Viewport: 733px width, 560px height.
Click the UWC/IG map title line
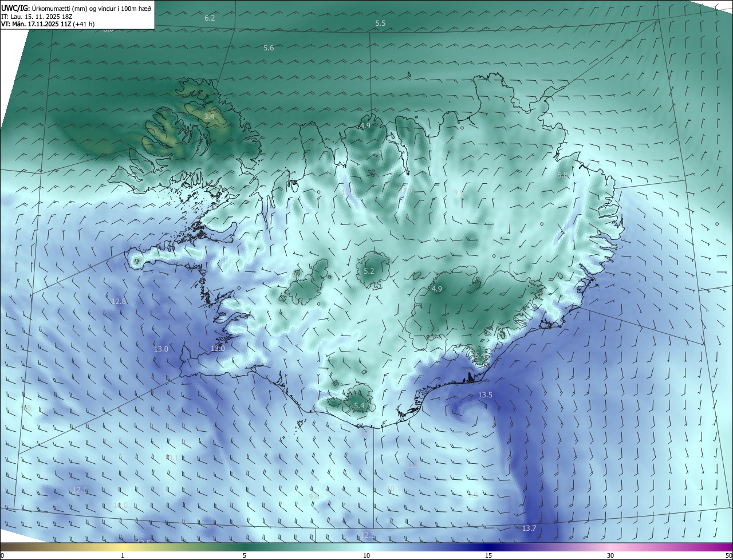tap(76, 9)
